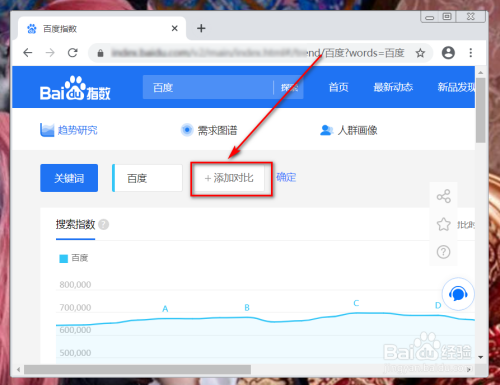Click the 百度 chart legend label
500x385 pixels.
[80, 258]
